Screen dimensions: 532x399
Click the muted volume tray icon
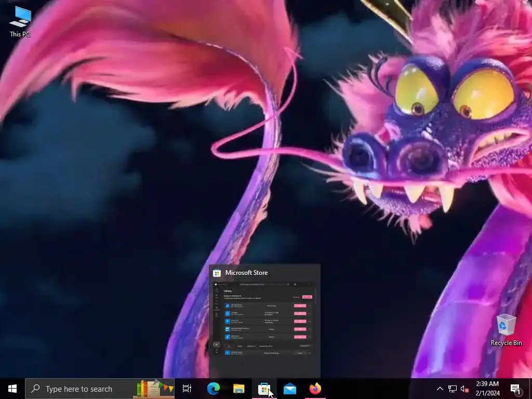tap(465, 389)
